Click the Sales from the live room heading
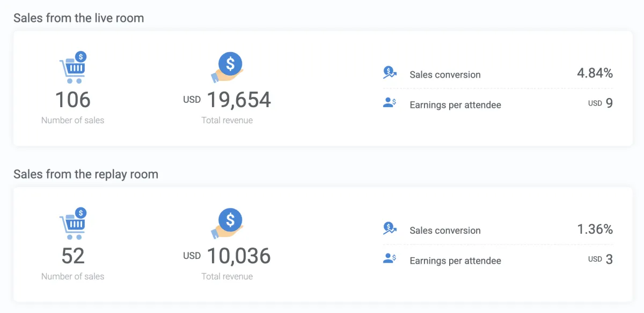Viewport: 644px width, 313px height. tap(79, 18)
